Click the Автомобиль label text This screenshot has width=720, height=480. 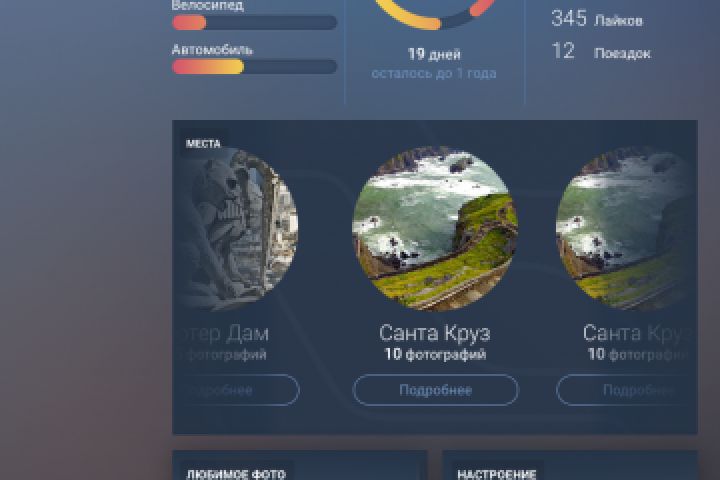coord(212,50)
